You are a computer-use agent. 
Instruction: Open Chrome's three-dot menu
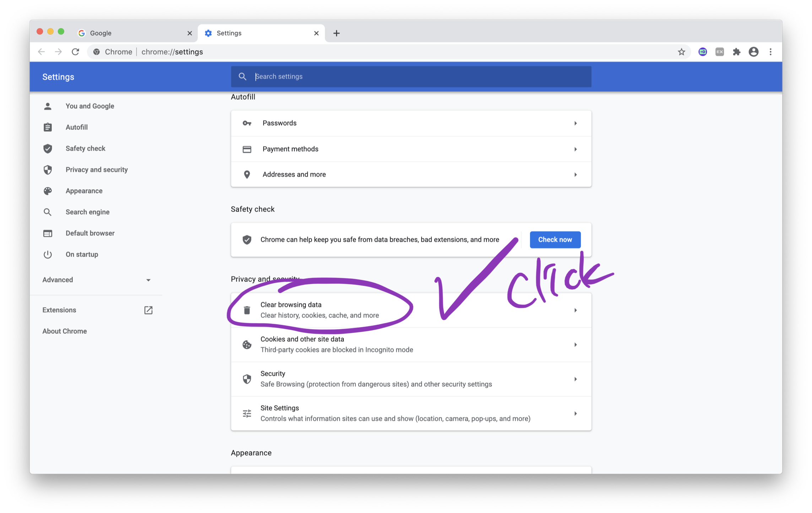770,52
